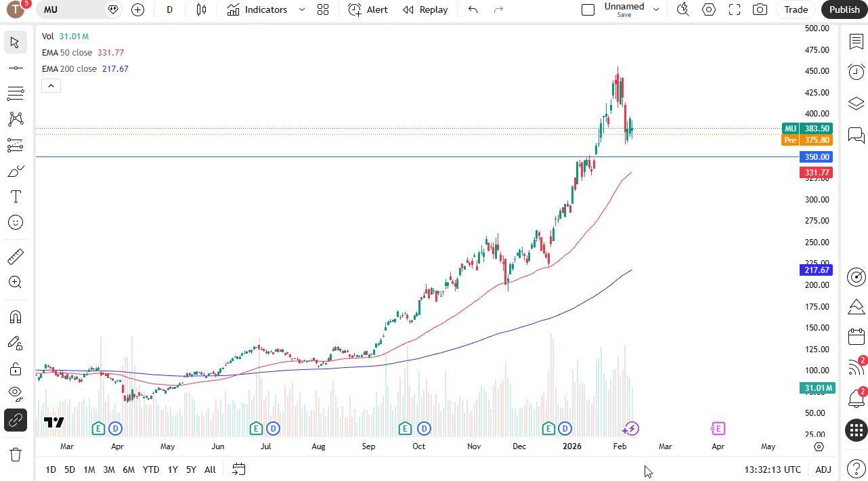Expand the manage layouts dropdown arrow
Viewport: 868px width, 481px height.
pos(655,9)
